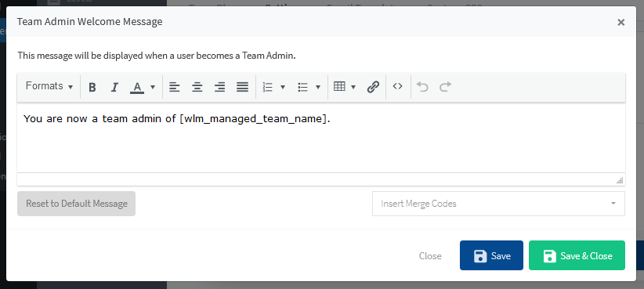Click Reset to Default Message button
644x289 pixels.
[77, 204]
